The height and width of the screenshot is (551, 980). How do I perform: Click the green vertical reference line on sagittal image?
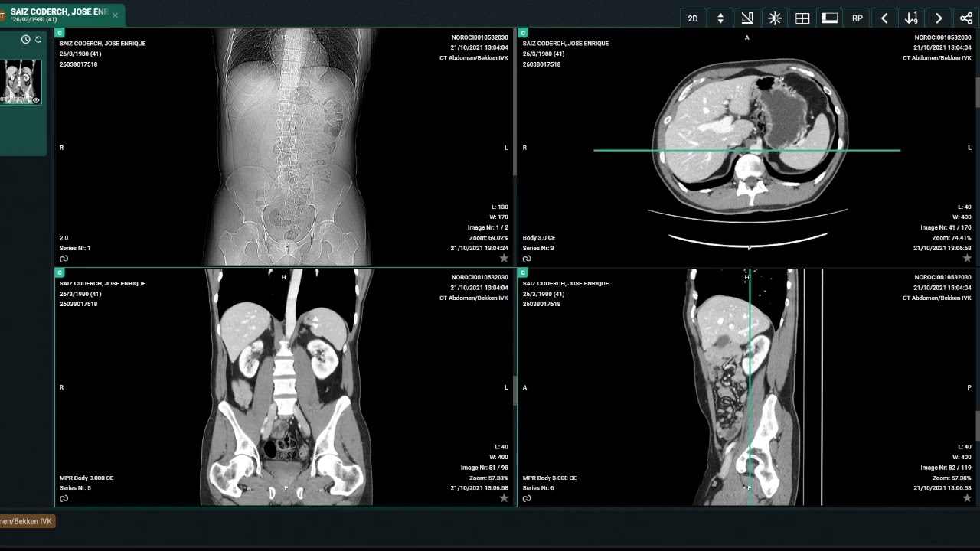(750, 386)
